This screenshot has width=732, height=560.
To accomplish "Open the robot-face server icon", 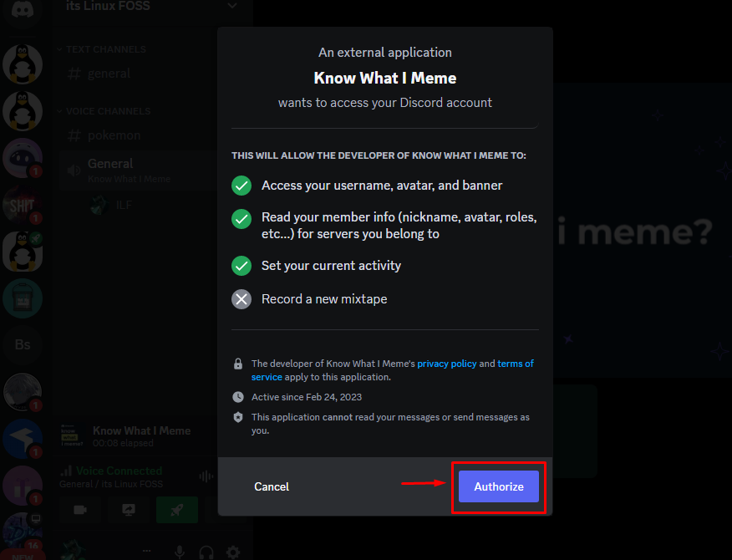I will coord(23,158).
